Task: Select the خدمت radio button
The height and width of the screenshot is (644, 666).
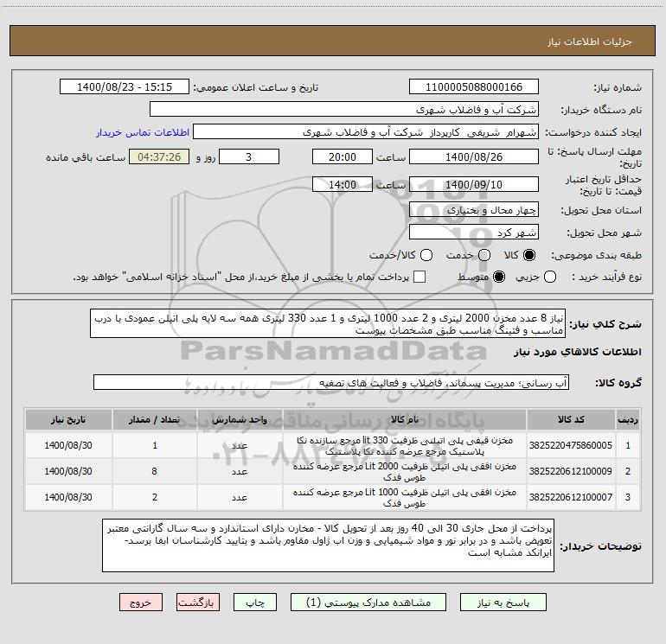Action: coord(484,255)
